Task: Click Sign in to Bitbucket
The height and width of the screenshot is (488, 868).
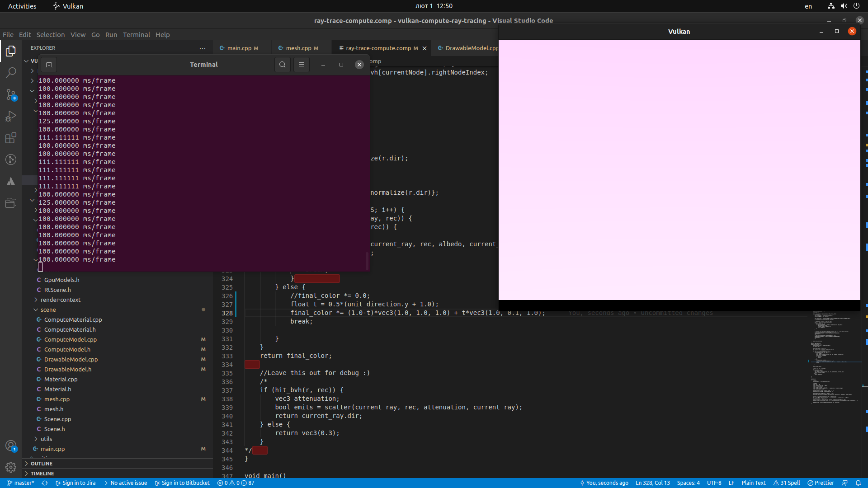Action: pos(182,483)
